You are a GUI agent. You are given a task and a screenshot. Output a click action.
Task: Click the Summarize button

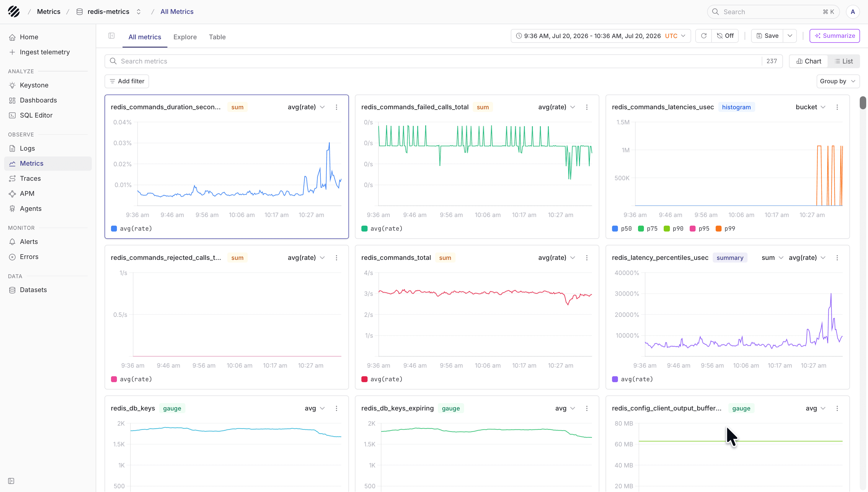[835, 36]
